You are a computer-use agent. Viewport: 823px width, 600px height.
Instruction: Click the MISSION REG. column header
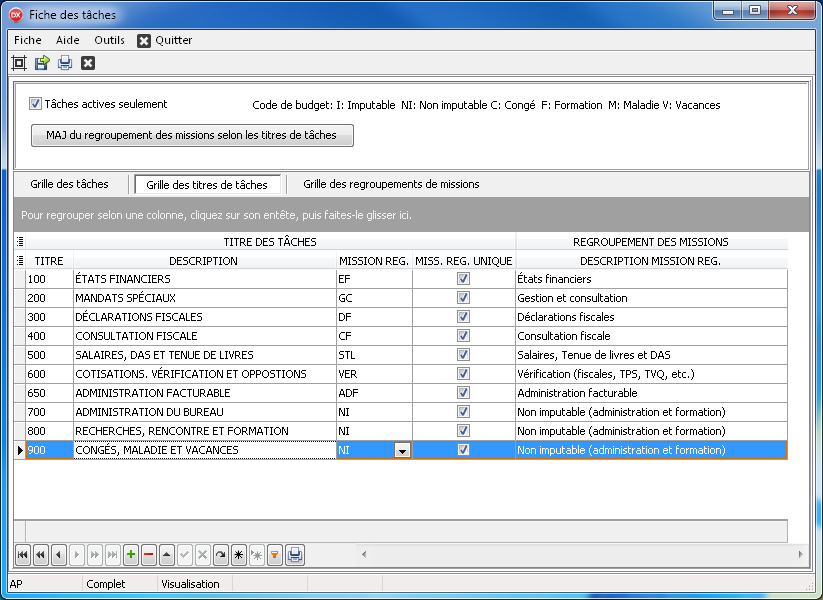point(374,261)
